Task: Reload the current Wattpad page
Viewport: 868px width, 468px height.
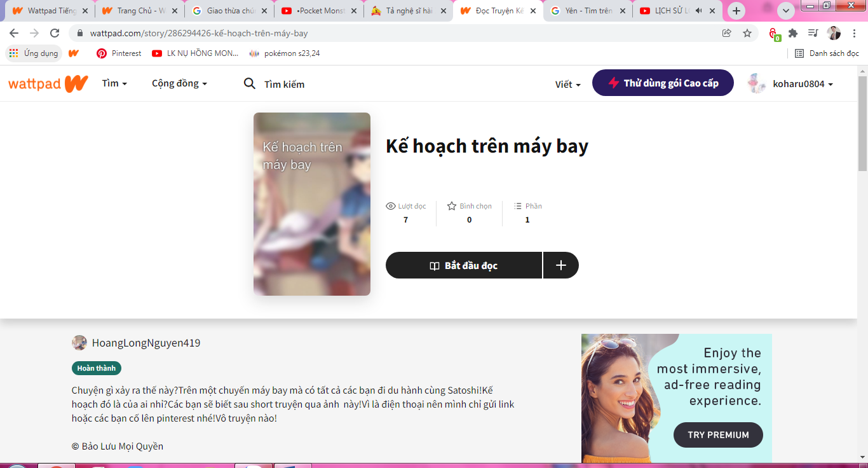Action: click(x=55, y=33)
